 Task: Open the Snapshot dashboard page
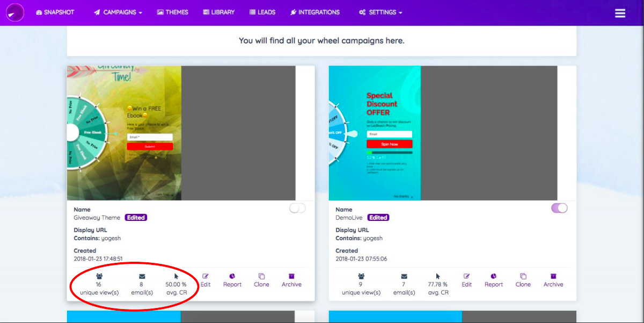click(55, 12)
